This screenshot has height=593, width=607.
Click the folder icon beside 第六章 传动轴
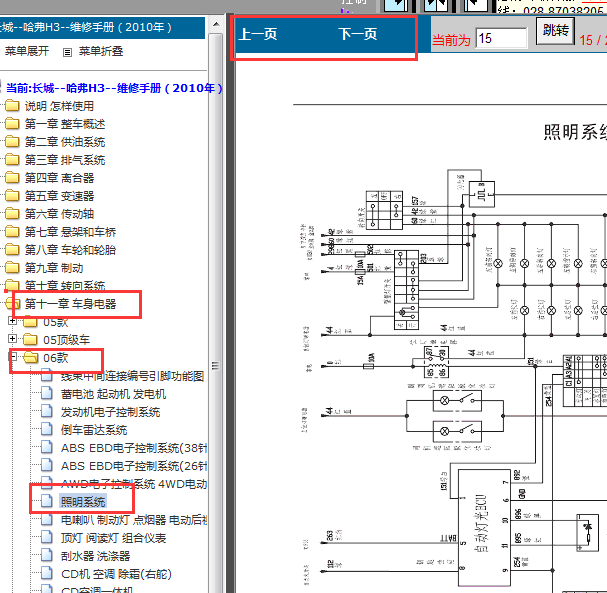pyautogui.click(x=12, y=214)
